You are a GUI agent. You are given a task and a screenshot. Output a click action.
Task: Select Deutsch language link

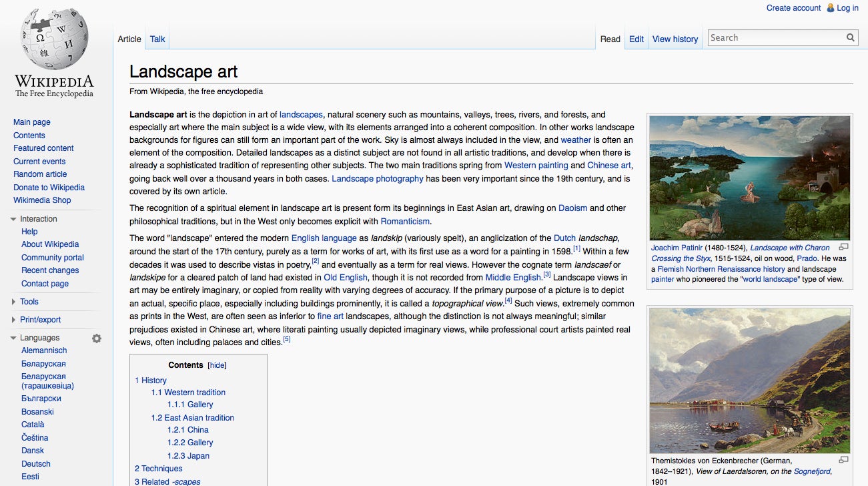[x=36, y=464]
